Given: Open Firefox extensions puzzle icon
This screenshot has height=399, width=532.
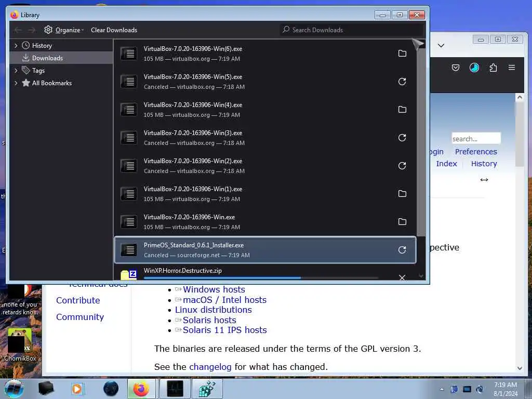Looking at the screenshot, I should click(x=493, y=68).
